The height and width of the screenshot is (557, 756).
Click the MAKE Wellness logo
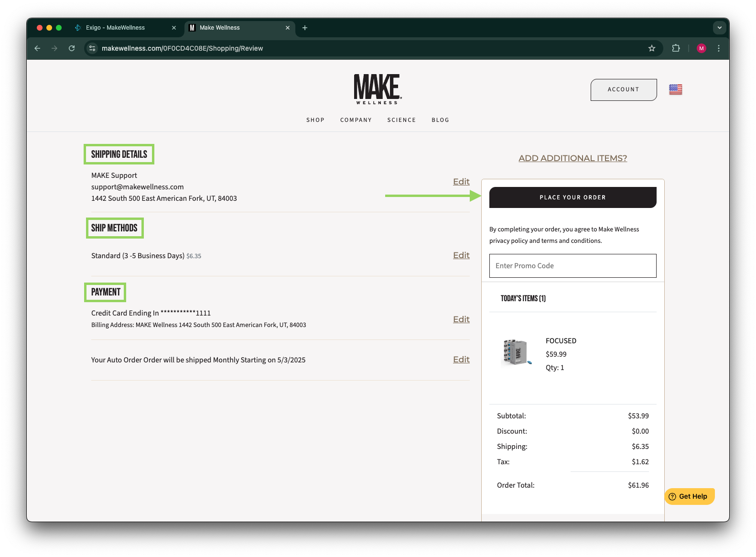378,89
